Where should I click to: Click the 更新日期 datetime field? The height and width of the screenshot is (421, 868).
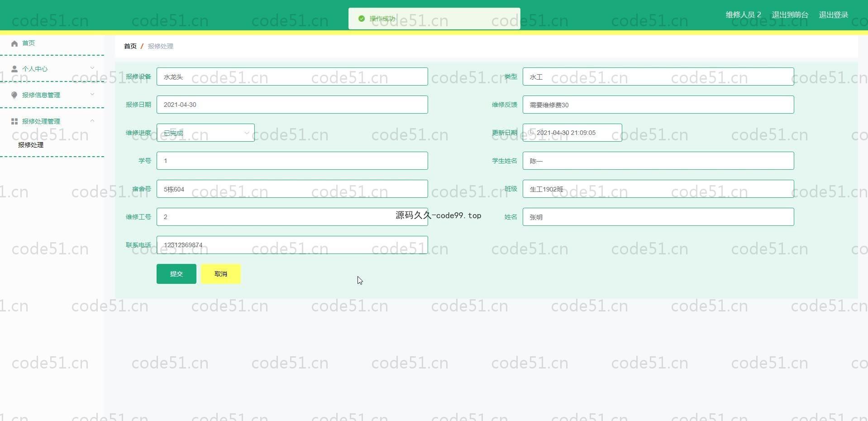click(x=572, y=133)
